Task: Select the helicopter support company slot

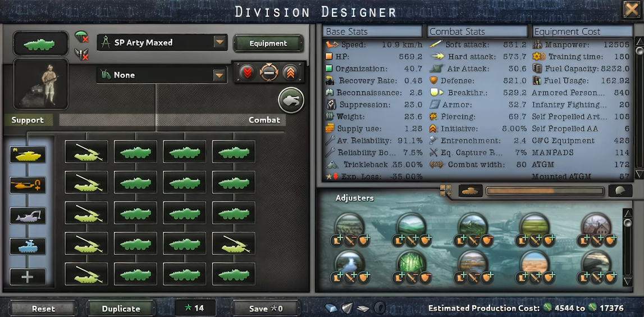Action: 28,185
